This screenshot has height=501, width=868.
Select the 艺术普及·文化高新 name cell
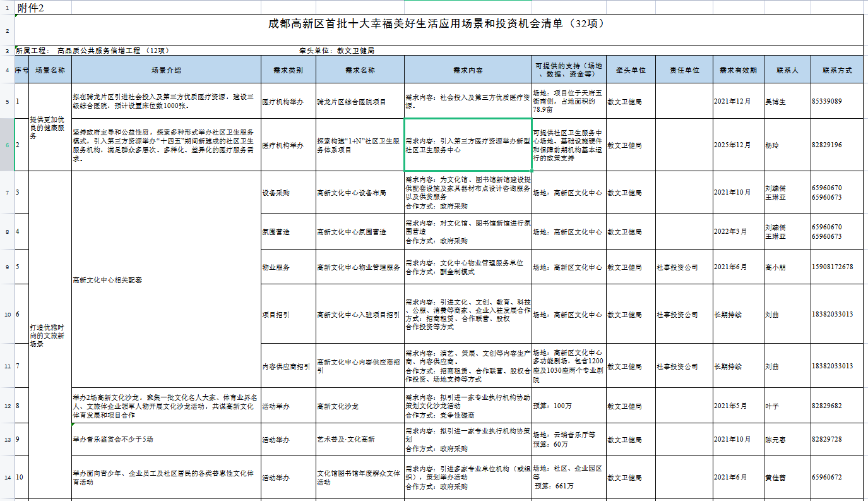[x=359, y=439]
